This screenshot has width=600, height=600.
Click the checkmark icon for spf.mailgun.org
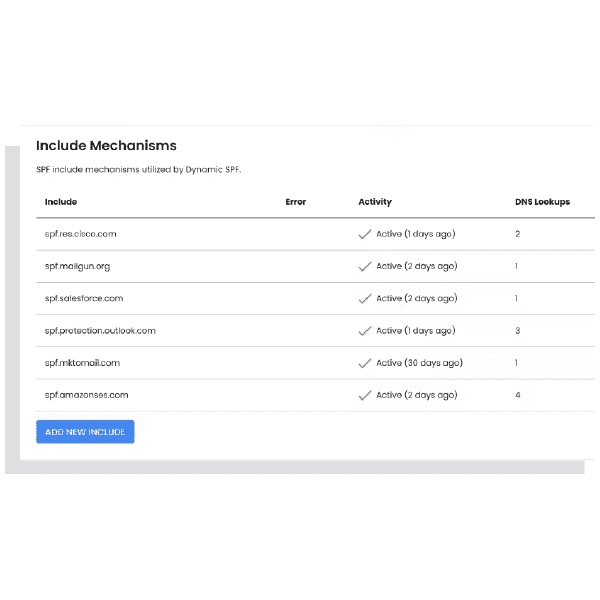point(365,266)
